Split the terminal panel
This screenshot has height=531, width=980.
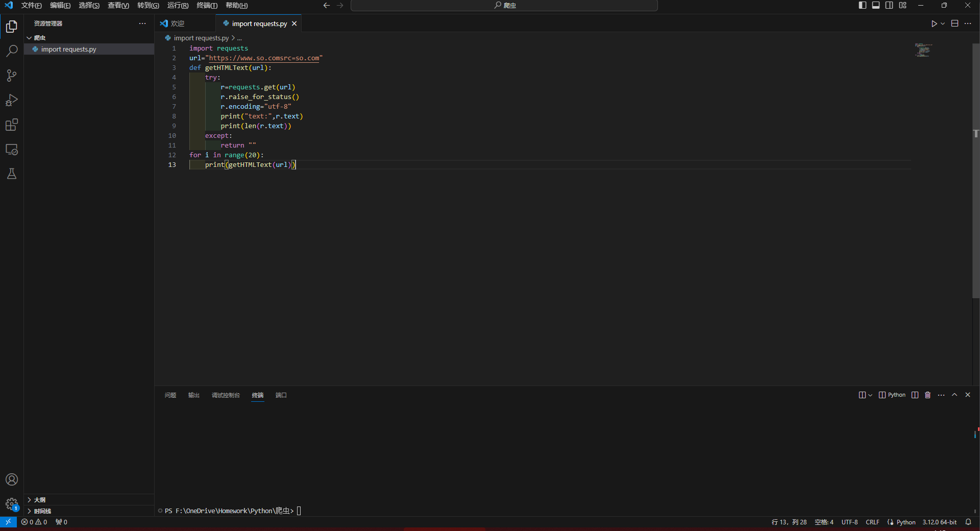[915, 395]
